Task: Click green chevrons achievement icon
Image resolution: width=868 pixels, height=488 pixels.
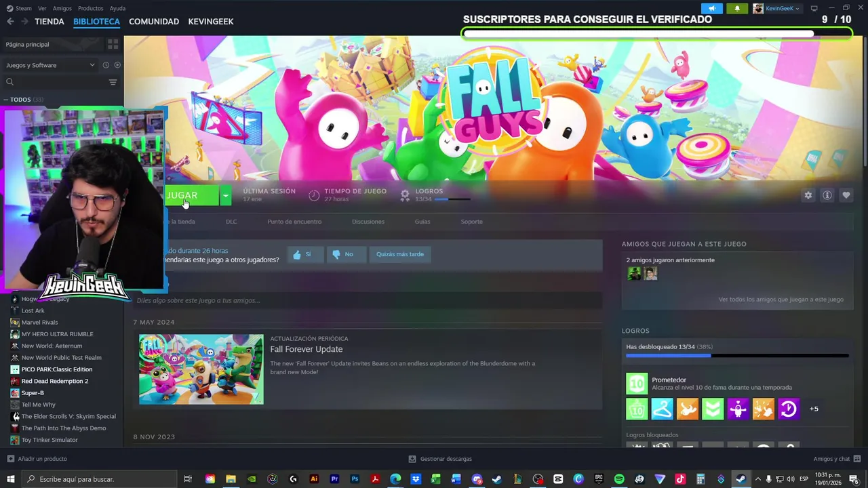Action: (713, 409)
